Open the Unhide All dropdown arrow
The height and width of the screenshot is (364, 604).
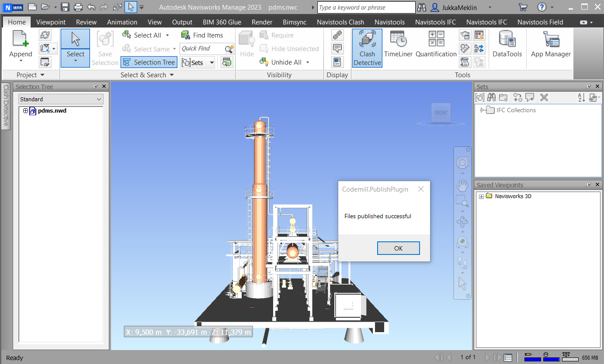[x=308, y=62]
